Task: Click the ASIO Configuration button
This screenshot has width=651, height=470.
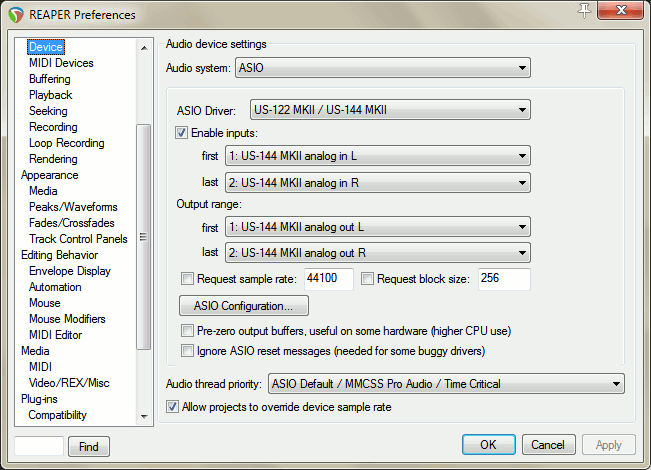Action: [244, 306]
